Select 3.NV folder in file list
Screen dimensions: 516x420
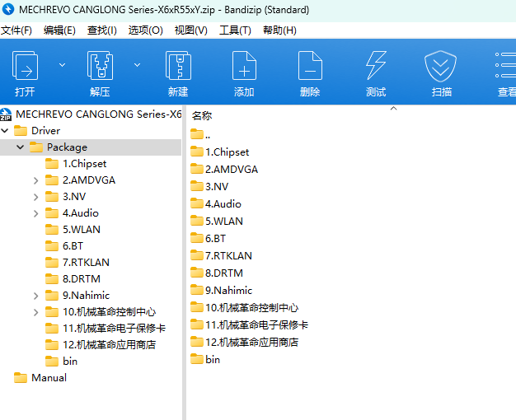pos(209,186)
